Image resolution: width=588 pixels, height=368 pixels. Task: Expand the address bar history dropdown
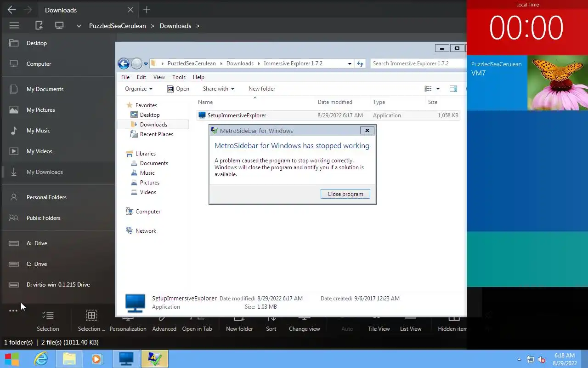tap(350, 63)
